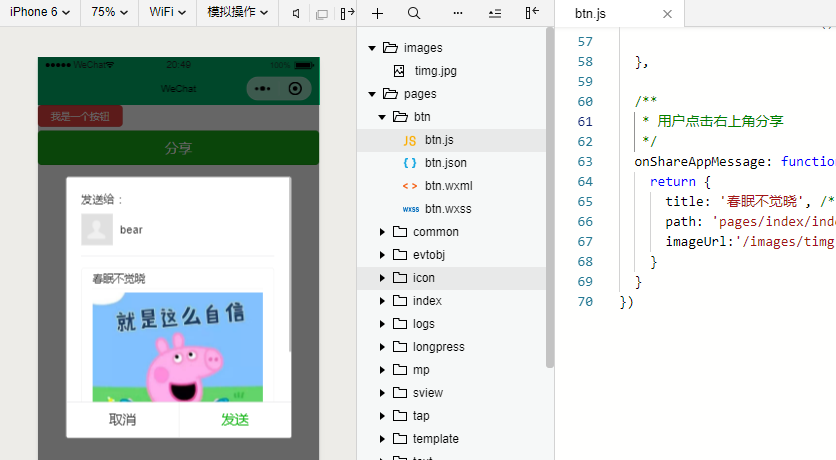Image resolution: width=836 pixels, height=460 pixels.
Task: Click the '春眠不觉晓' title string in code
Action: 761,201
